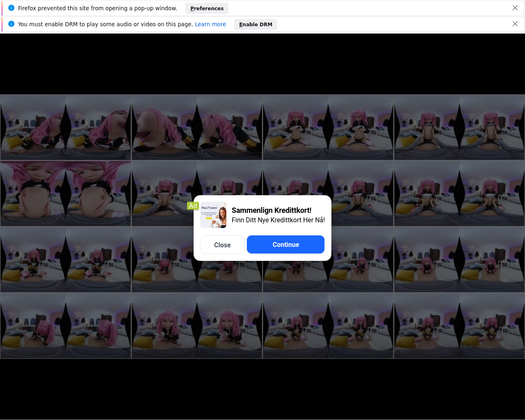Viewport: 525px width, 420px height.
Task: Click the Enable DRM button
Action: [256, 24]
